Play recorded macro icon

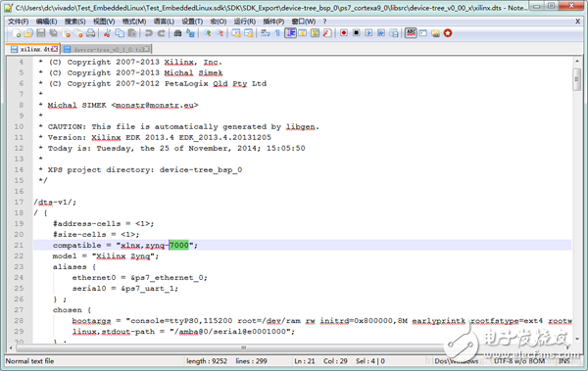point(368,33)
